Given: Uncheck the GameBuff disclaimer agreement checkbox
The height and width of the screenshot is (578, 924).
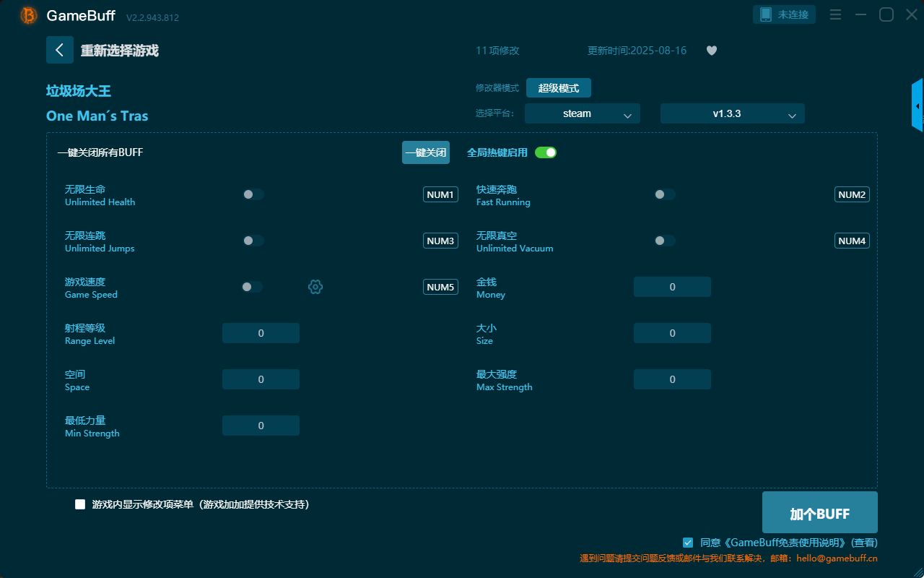Looking at the screenshot, I should [688, 542].
